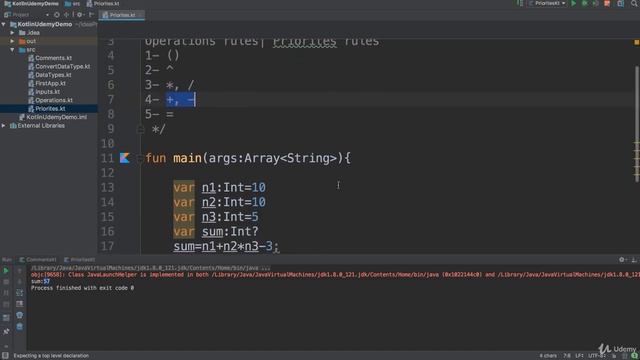Click fold marker beside main function
The width and height of the screenshot is (640, 360).
tap(140, 158)
